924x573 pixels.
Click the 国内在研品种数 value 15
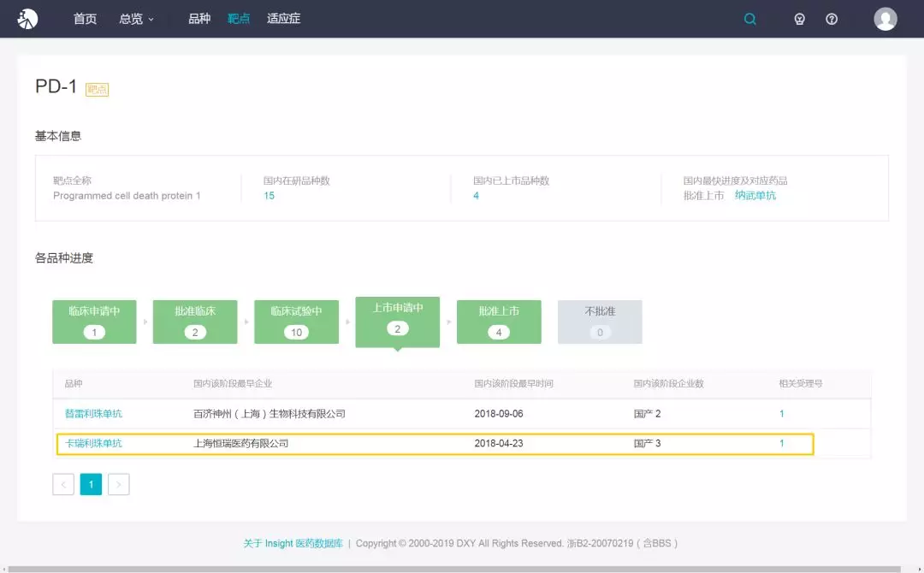[269, 196]
